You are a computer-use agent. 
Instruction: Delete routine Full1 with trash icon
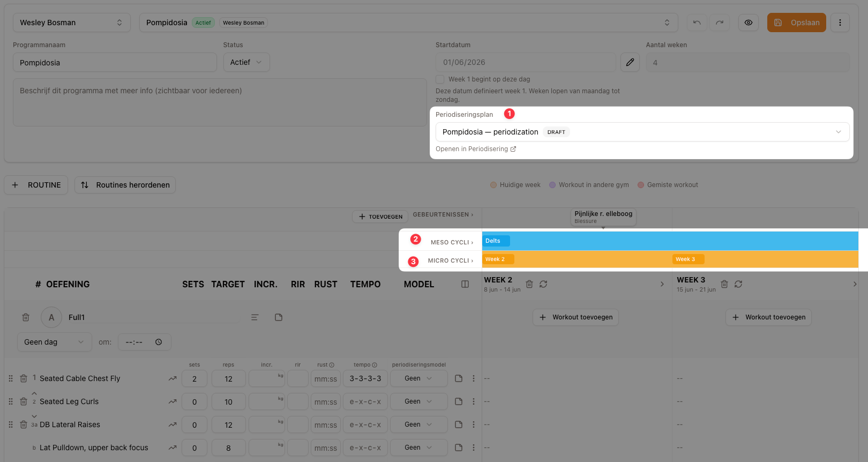(x=26, y=317)
